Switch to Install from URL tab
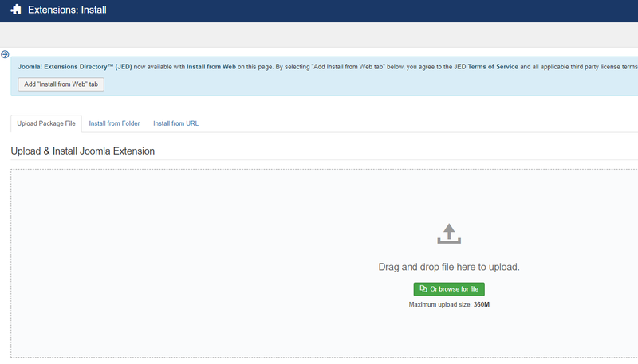Viewport: 638px width, 364px height. tap(175, 123)
